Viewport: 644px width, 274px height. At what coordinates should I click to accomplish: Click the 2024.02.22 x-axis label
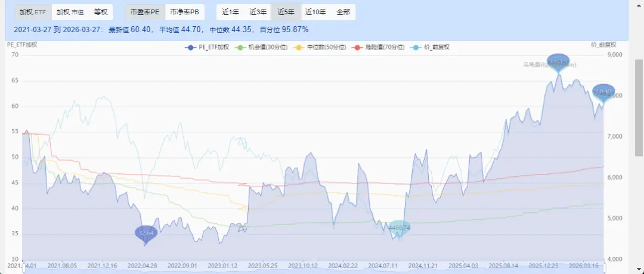pos(343,266)
